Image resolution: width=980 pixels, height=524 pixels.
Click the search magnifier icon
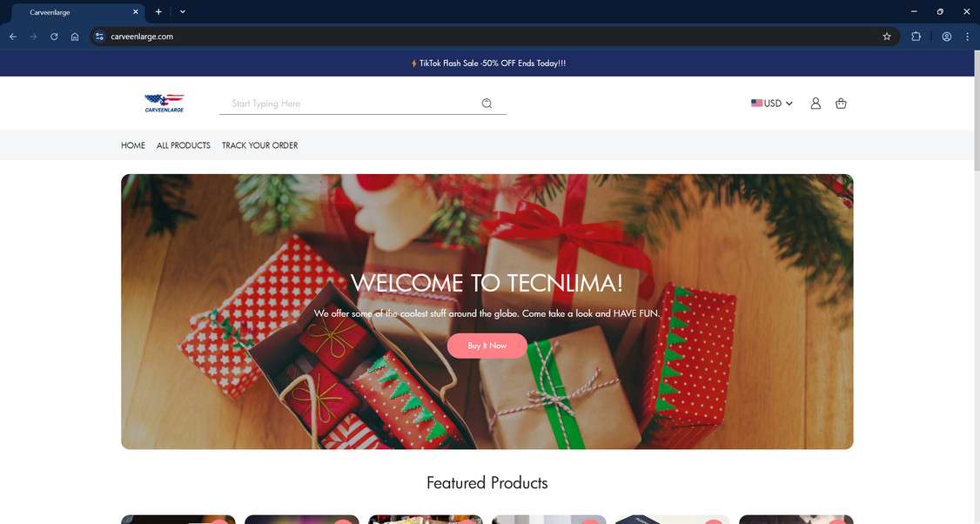pos(487,104)
